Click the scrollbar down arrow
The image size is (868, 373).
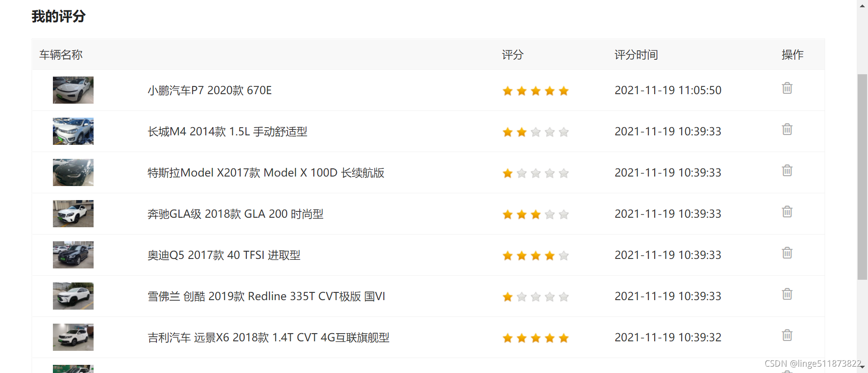863,367
